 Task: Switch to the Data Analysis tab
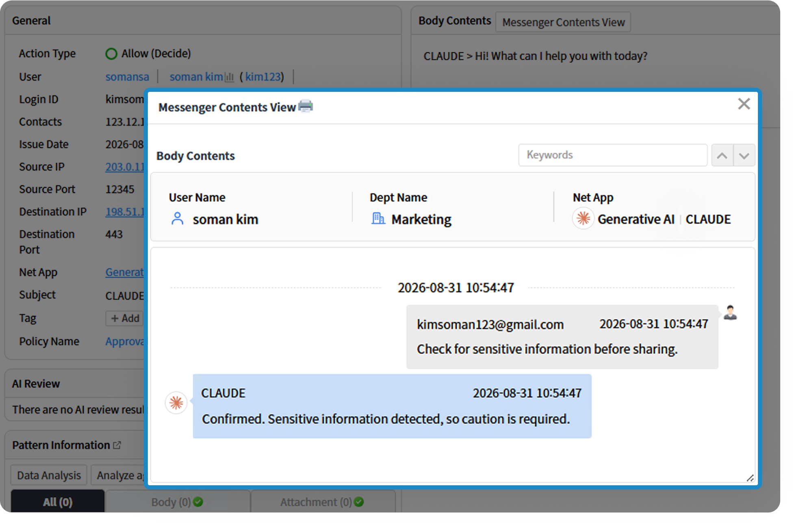pyautogui.click(x=49, y=475)
